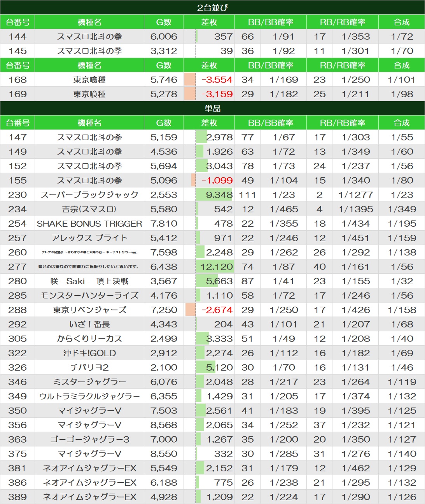Select 吉宗(スマスロ) machine name

point(89,209)
